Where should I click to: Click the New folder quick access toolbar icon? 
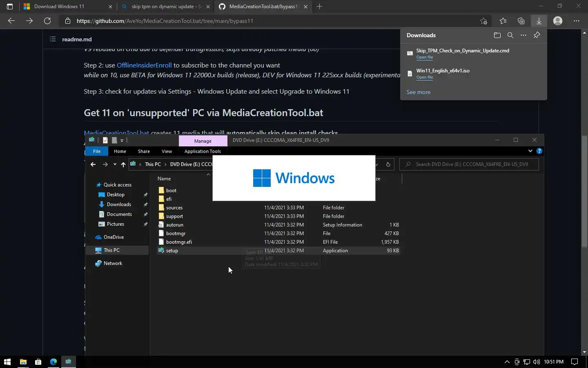click(114, 140)
